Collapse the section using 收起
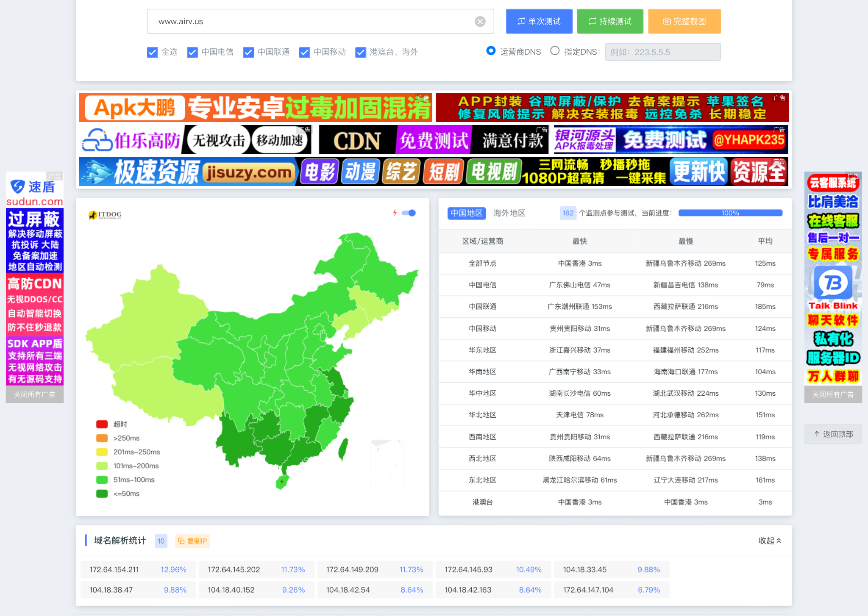The height and width of the screenshot is (616, 868). [769, 541]
